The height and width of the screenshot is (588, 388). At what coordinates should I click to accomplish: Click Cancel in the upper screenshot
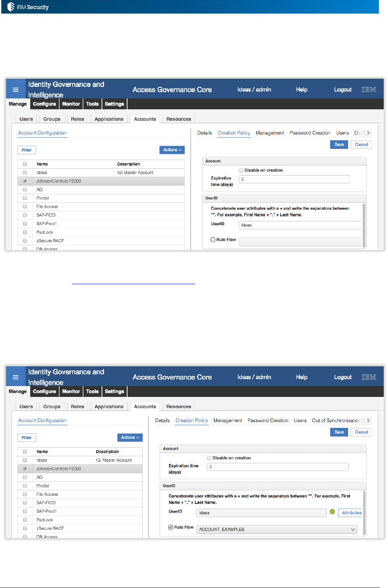point(362,145)
